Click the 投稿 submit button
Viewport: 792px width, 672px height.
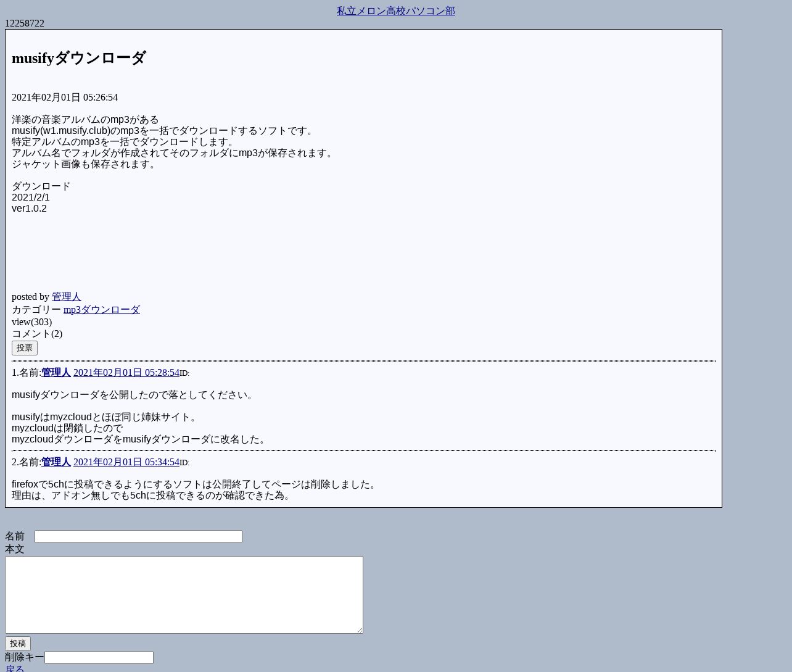(18, 644)
